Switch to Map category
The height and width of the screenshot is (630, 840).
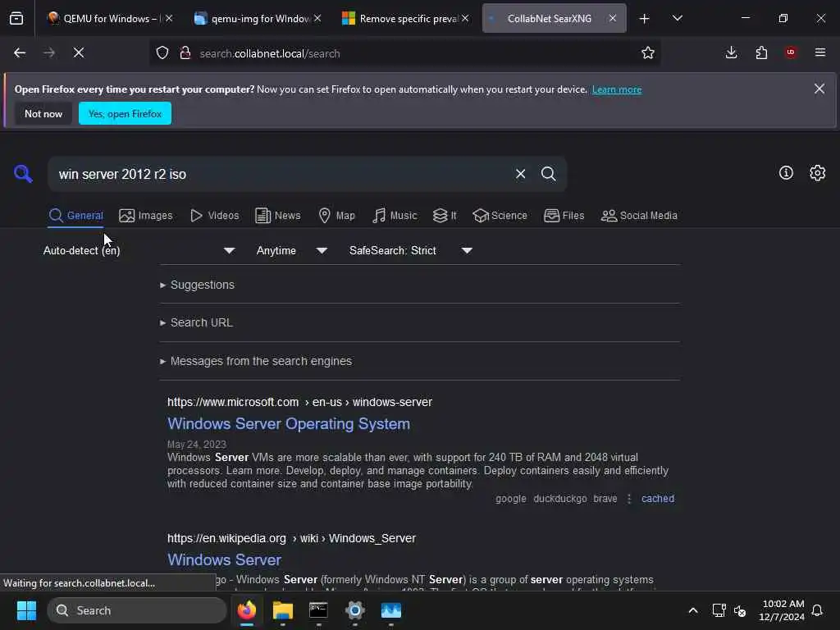(x=336, y=216)
